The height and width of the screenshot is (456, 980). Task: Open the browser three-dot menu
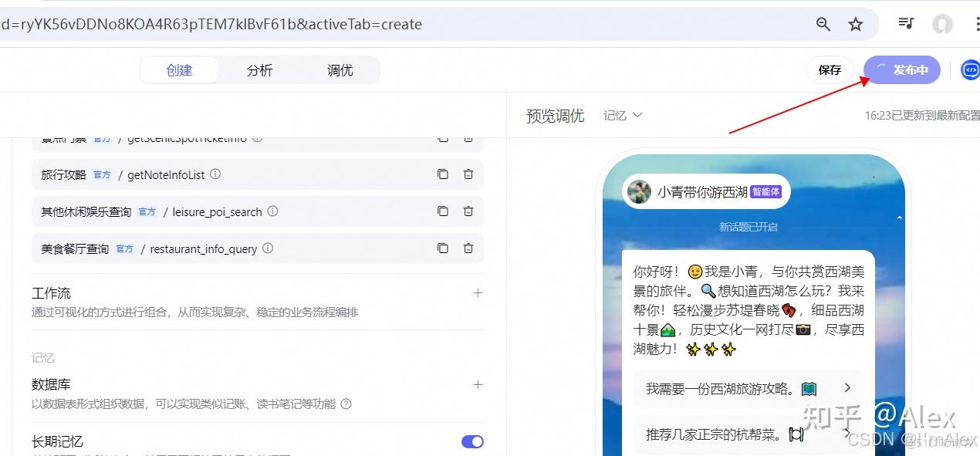point(976,24)
